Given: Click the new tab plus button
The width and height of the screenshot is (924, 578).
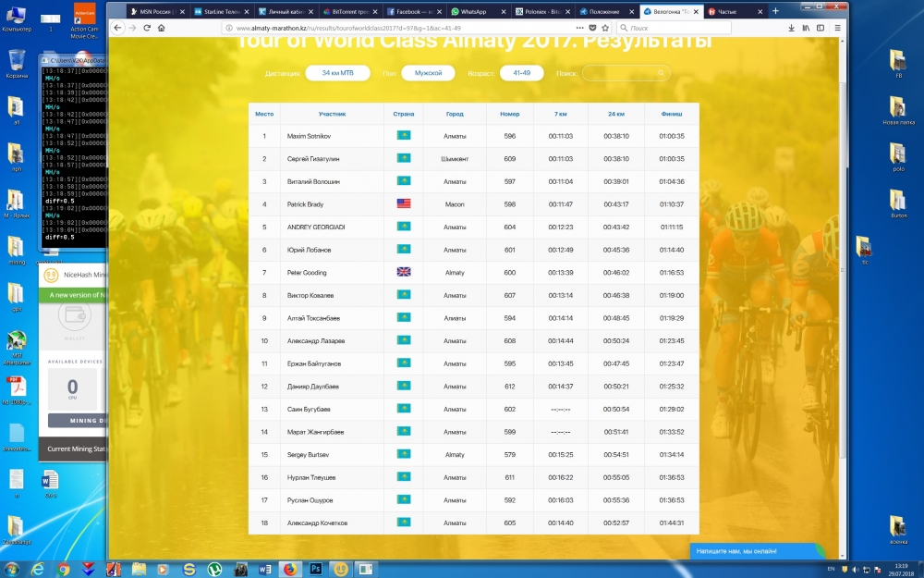Looking at the screenshot, I should 774,11.
